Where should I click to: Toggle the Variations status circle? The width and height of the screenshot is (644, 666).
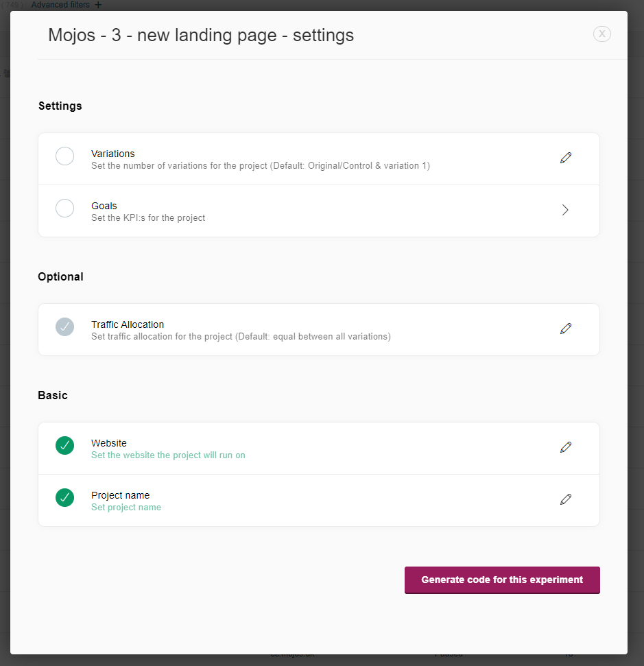pos(65,156)
